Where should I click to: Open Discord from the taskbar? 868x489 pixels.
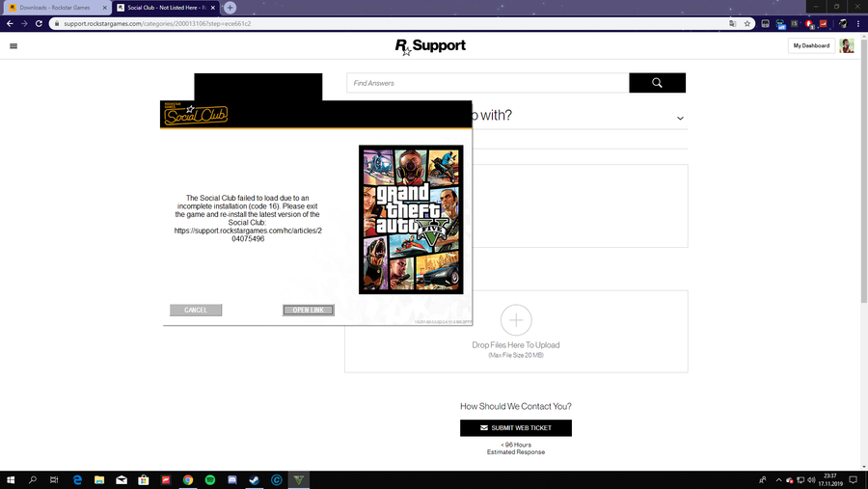231,480
